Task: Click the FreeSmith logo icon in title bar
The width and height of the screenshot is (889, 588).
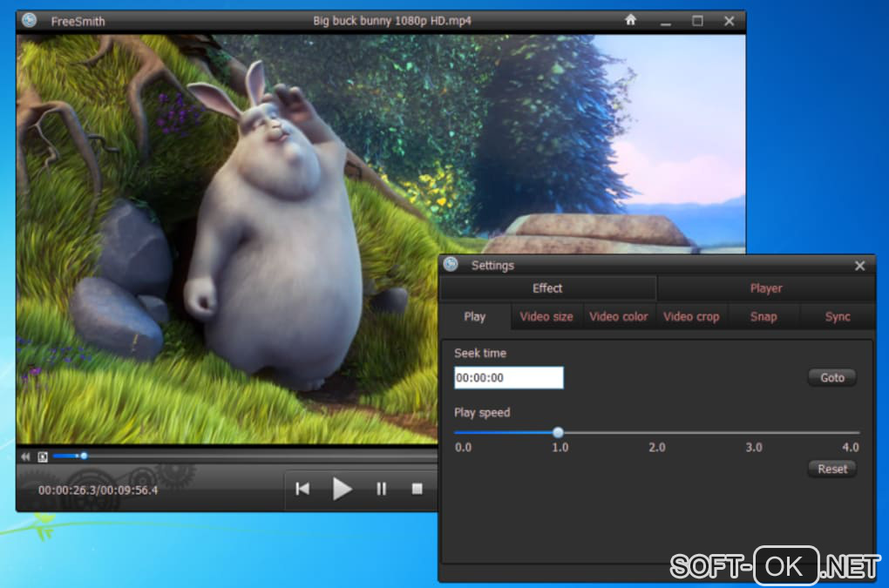Action: click(x=30, y=20)
